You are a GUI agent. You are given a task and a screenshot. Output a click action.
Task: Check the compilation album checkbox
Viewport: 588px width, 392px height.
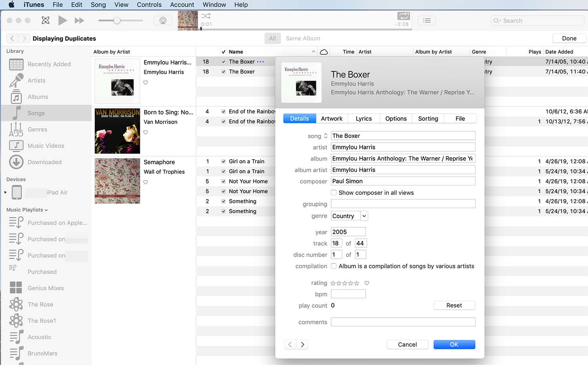[x=334, y=266]
